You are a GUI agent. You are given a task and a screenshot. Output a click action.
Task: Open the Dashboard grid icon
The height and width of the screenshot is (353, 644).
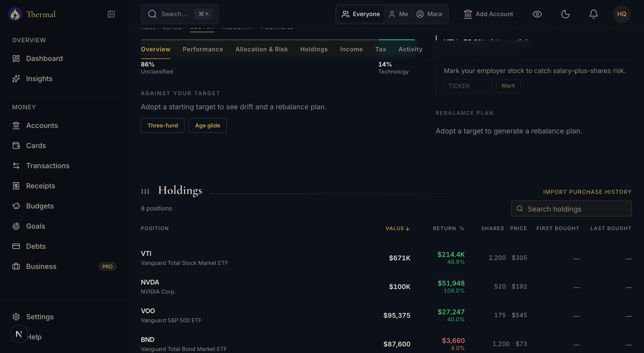pyautogui.click(x=16, y=58)
